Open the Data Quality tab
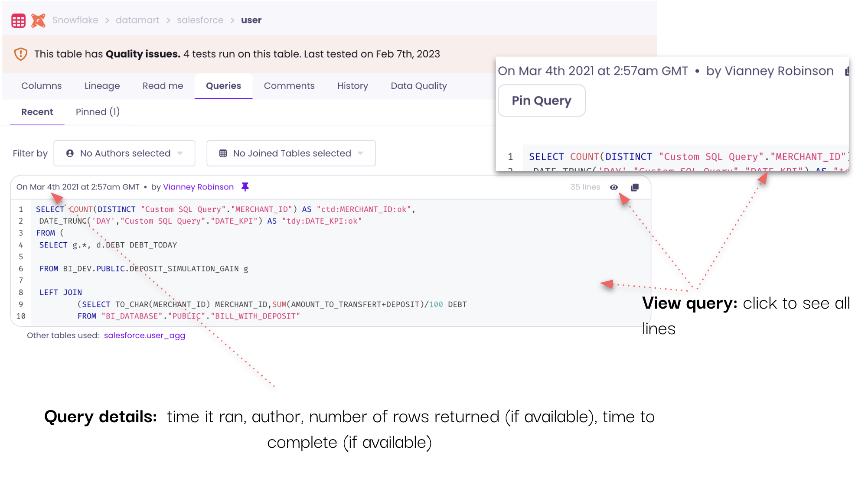This screenshot has width=868, height=482. tap(418, 86)
